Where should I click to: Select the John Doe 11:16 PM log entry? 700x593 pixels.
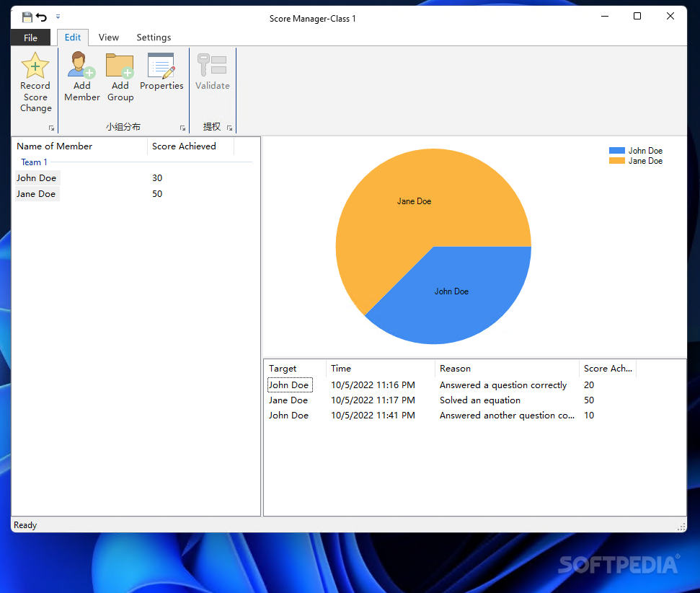point(289,385)
